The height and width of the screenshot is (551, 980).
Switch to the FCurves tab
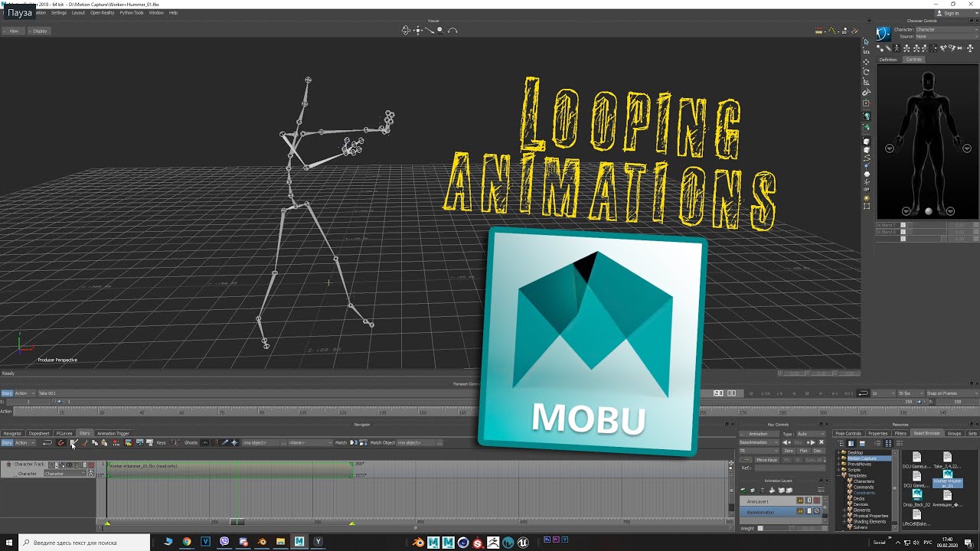(64, 433)
